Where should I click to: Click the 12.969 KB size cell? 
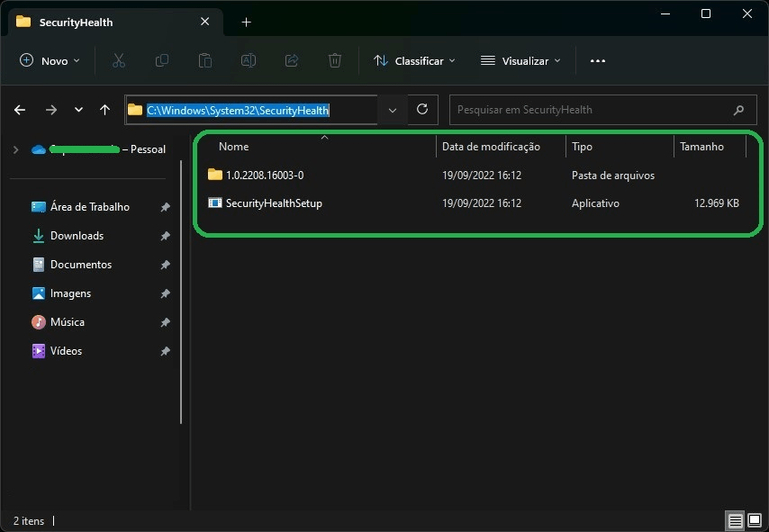pos(717,203)
